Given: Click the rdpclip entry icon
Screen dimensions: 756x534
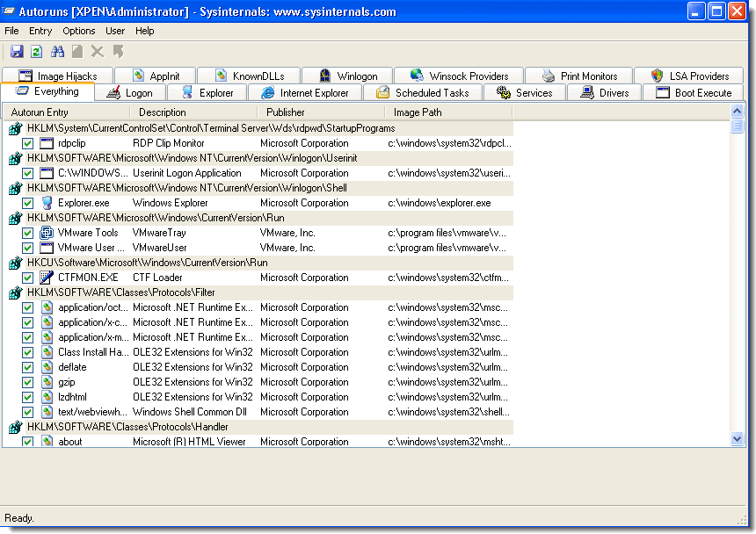Looking at the screenshot, I should pyautogui.click(x=47, y=143).
